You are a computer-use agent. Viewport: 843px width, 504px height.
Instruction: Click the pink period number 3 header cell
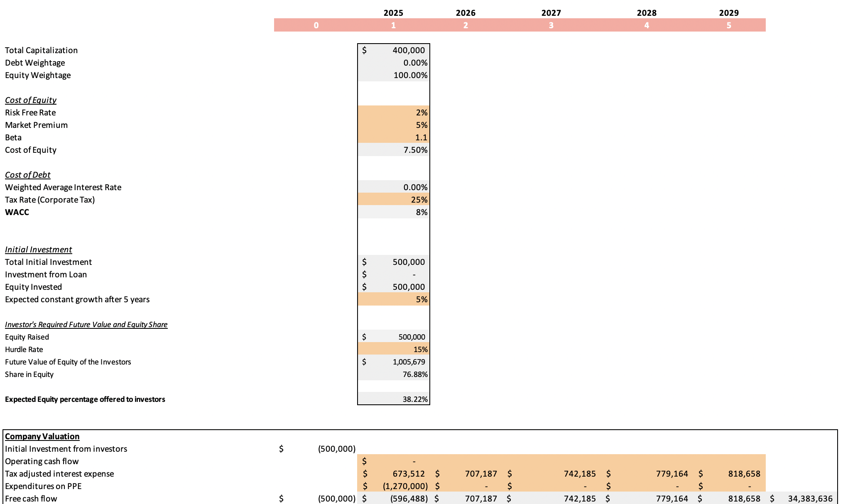point(551,25)
